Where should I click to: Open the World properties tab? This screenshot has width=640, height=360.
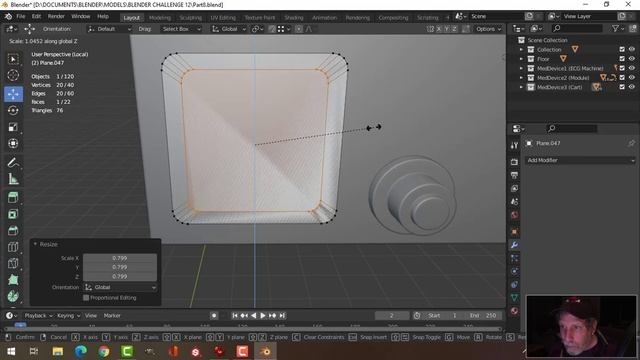tap(514, 215)
